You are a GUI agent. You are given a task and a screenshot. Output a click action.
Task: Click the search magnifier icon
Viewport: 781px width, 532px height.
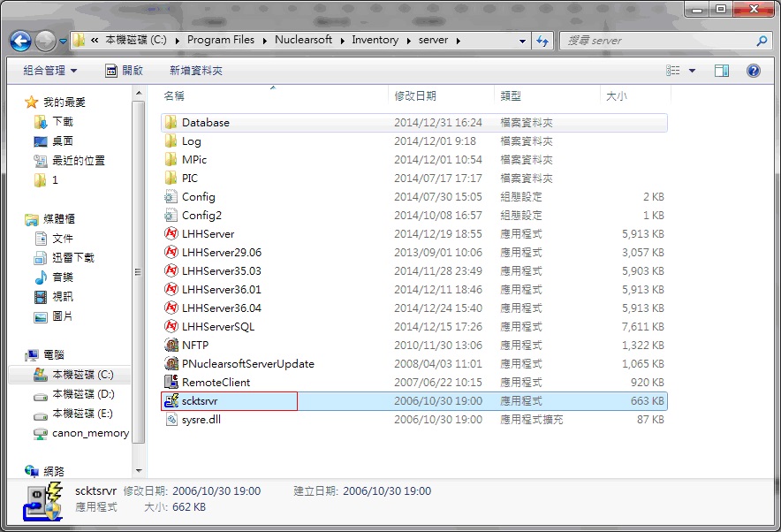762,41
